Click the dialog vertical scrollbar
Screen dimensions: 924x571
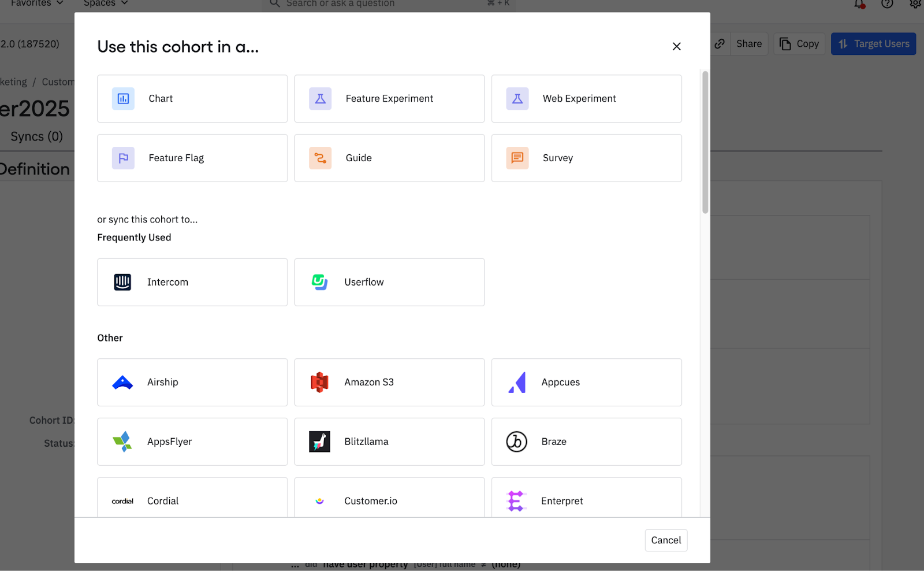(705, 142)
